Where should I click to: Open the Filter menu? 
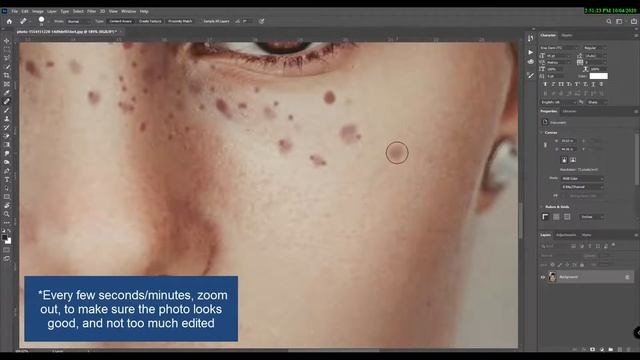point(91,11)
